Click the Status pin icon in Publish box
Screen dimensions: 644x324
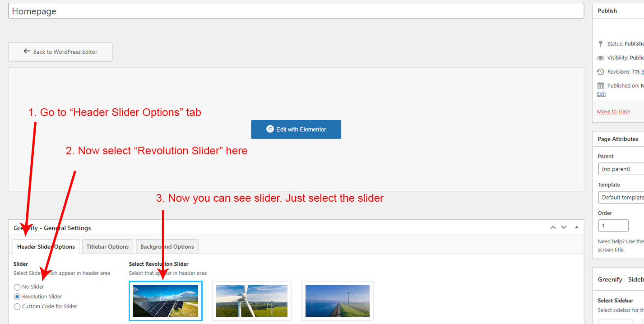600,44
